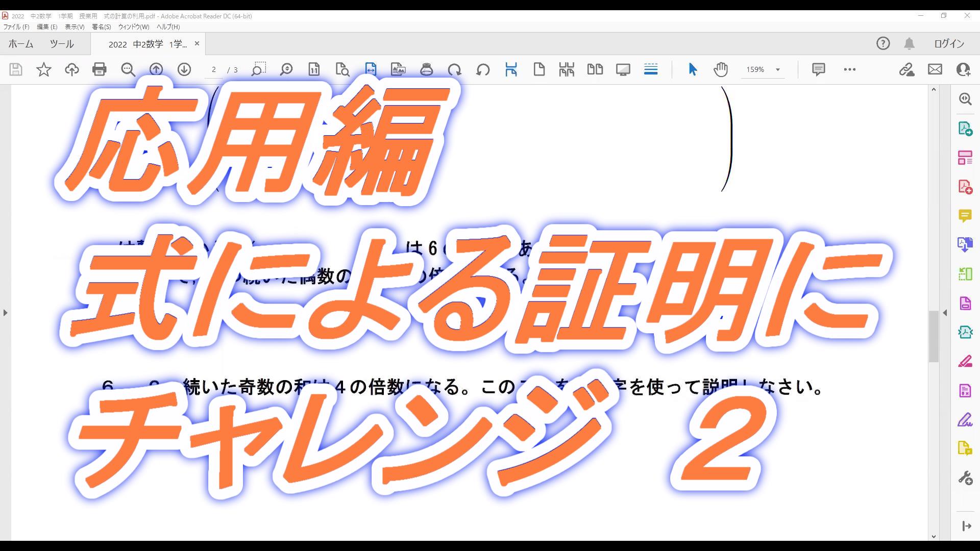Click the Comment/Sticky note icon
Image resolution: width=980 pixels, height=551 pixels.
coord(819,69)
